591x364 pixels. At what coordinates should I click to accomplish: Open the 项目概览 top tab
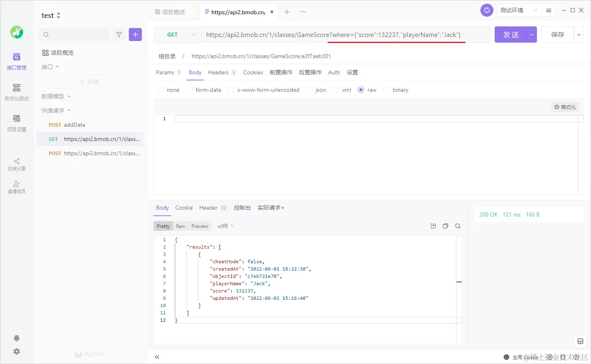tap(170, 12)
